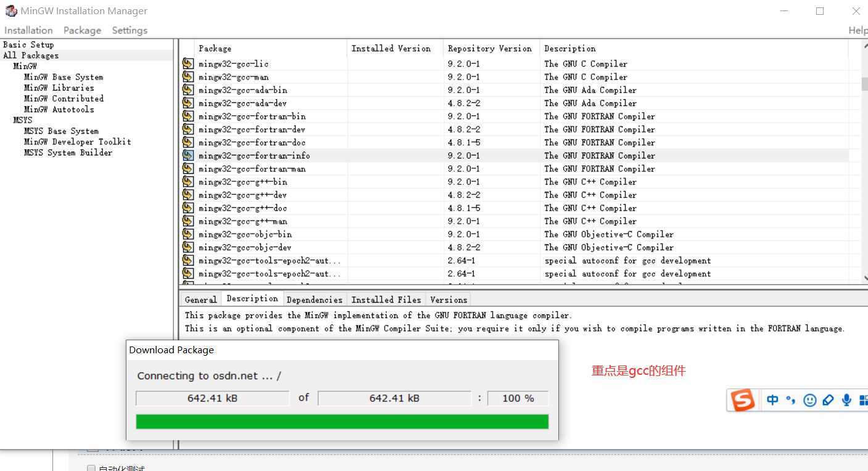
Task: Select MinGW Libraries category
Action: (x=59, y=88)
